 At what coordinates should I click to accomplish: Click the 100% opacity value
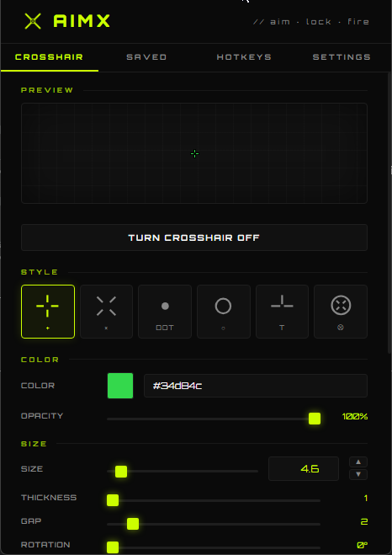point(355,417)
